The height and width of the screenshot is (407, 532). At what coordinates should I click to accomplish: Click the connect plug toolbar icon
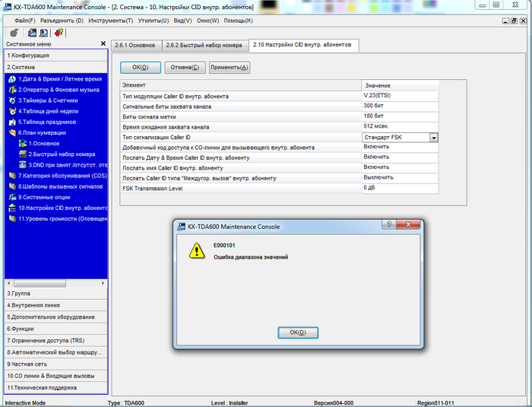tap(14, 33)
